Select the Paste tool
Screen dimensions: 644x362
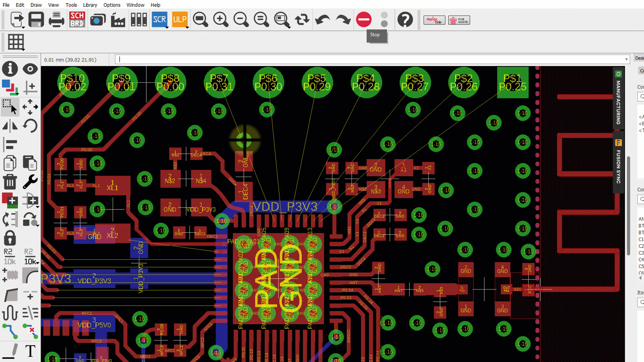[x=30, y=163]
